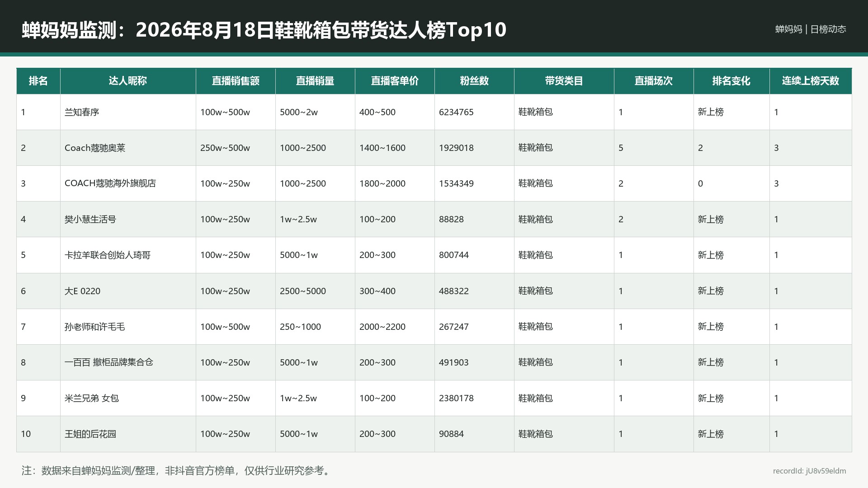
Task: Click the 排名变化 column header
Action: click(x=731, y=81)
